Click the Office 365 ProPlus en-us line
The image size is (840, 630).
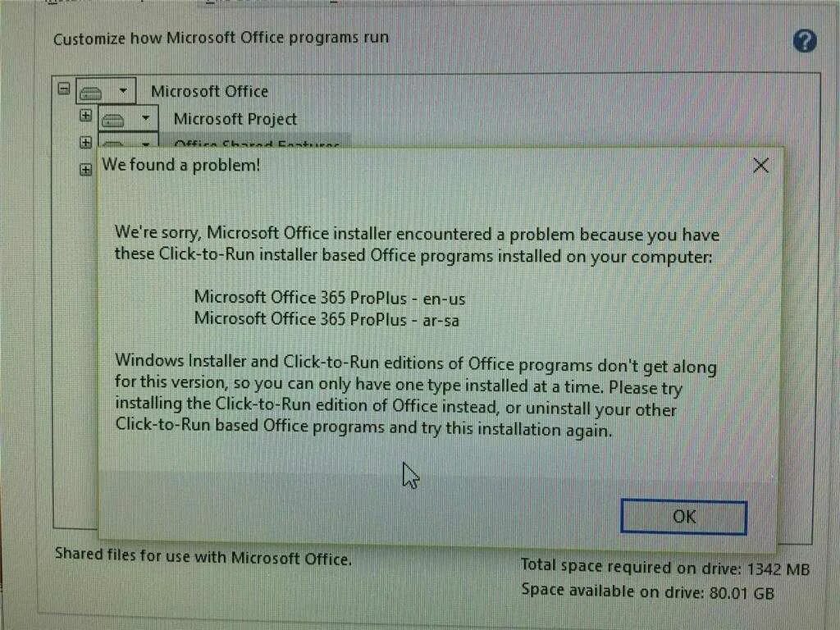coord(330,297)
